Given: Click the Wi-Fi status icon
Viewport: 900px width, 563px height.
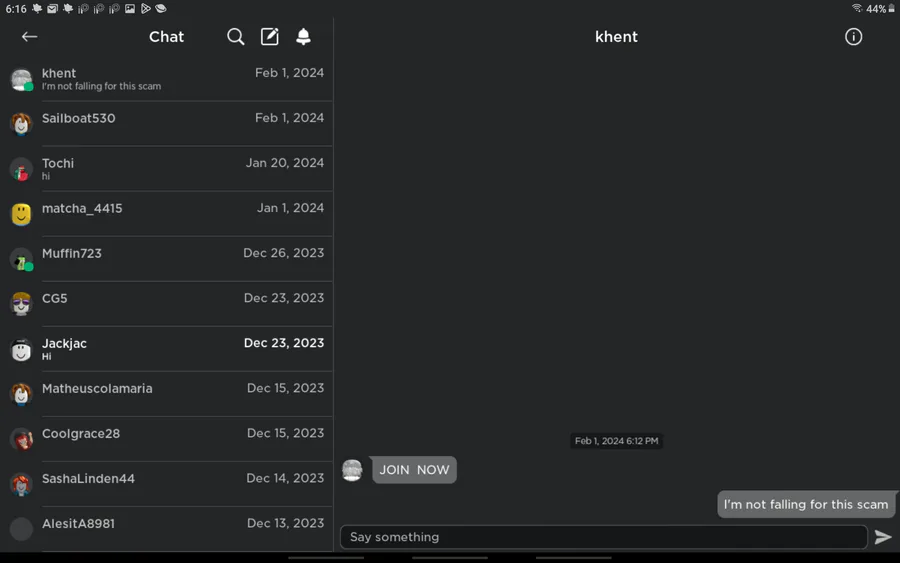Looking at the screenshot, I should click(857, 8).
